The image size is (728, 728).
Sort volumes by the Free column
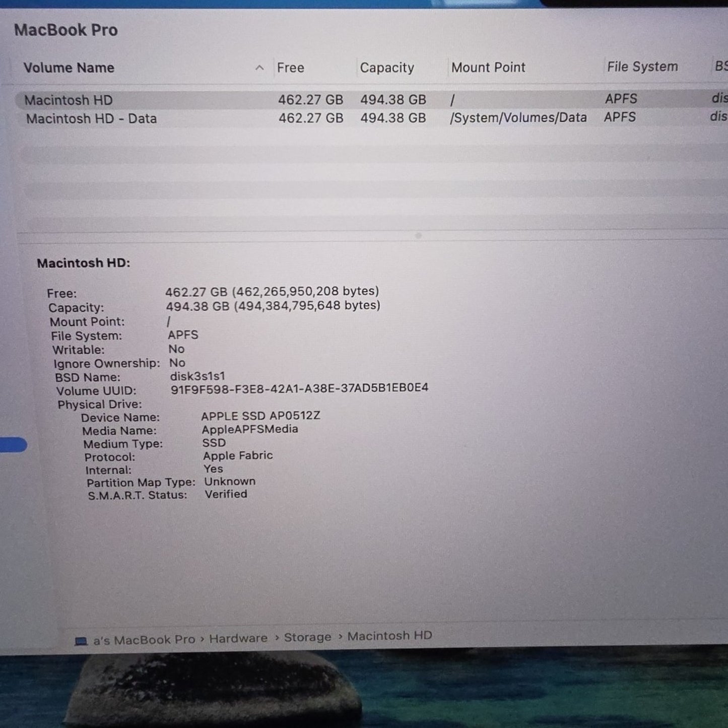click(x=290, y=68)
